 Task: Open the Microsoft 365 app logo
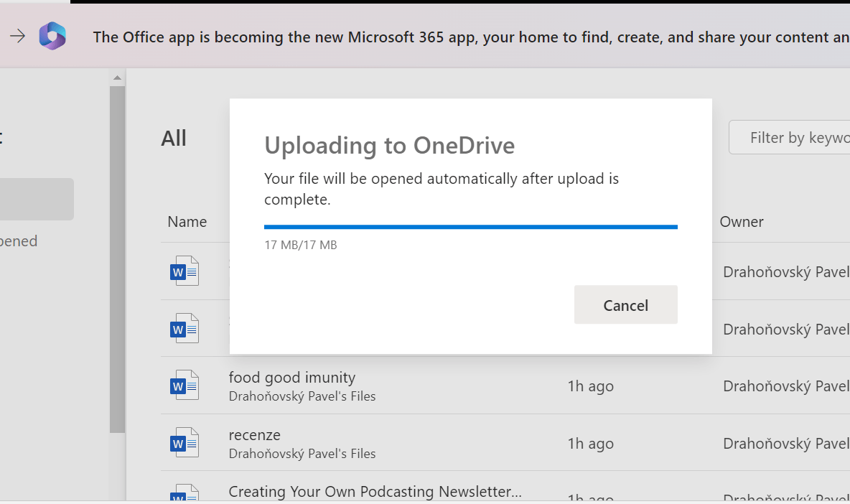coord(52,36)
